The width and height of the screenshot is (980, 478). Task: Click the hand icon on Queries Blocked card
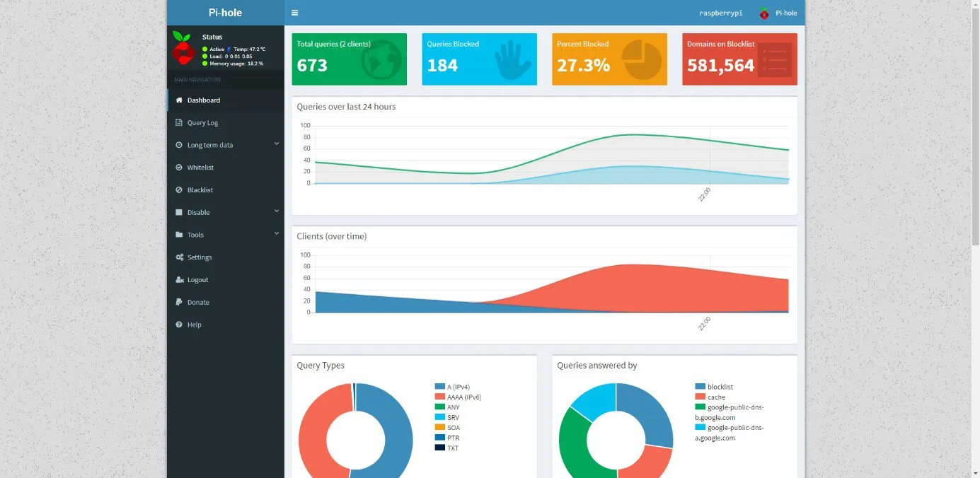512,61
